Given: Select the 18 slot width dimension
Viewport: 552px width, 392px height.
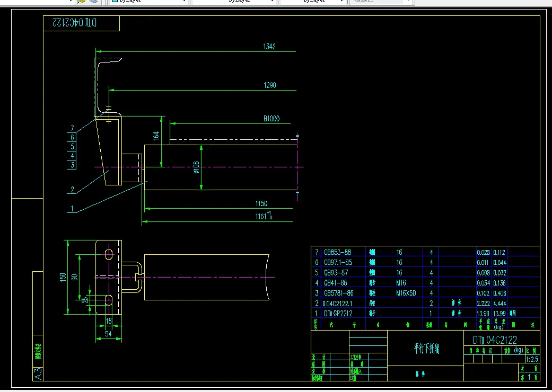Looking at the screenshot, I should [108, 320].
